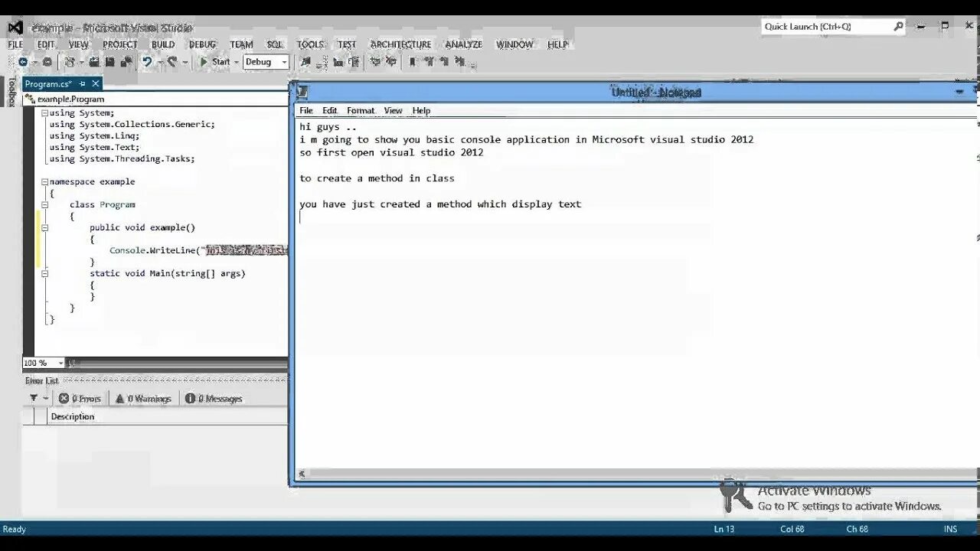
Task: Click the Visual Studio logo icon
Action: [15, 28]
